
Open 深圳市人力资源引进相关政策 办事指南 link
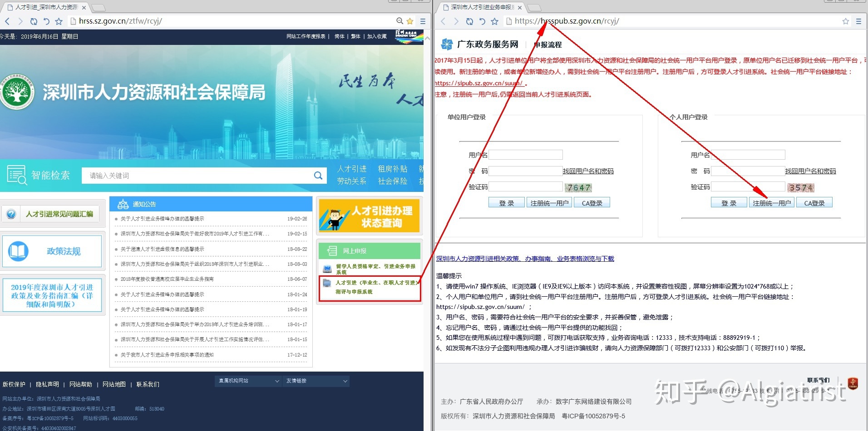point(525,259)
